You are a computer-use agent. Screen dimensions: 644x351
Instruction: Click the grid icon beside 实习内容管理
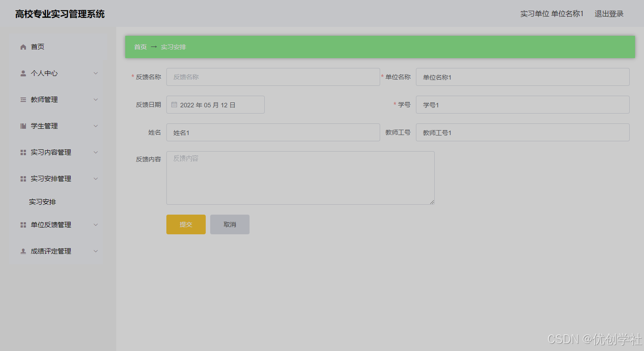(x=23, y=152)
